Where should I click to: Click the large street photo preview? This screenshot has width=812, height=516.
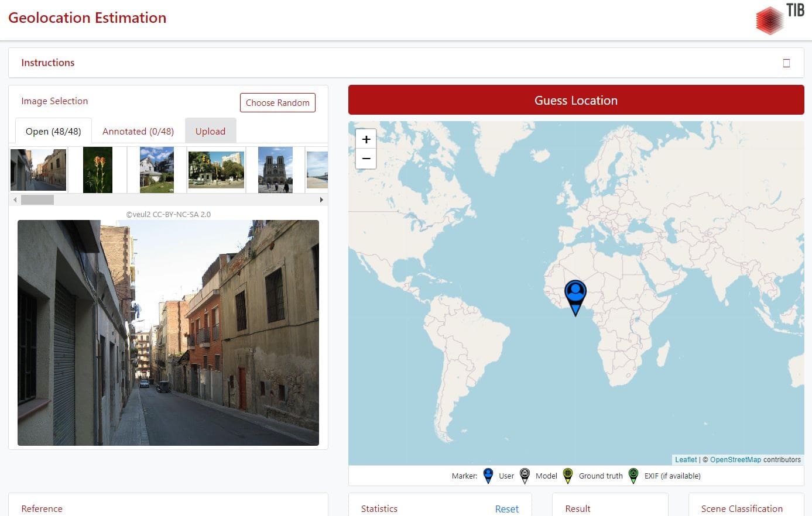pos(168,333)
